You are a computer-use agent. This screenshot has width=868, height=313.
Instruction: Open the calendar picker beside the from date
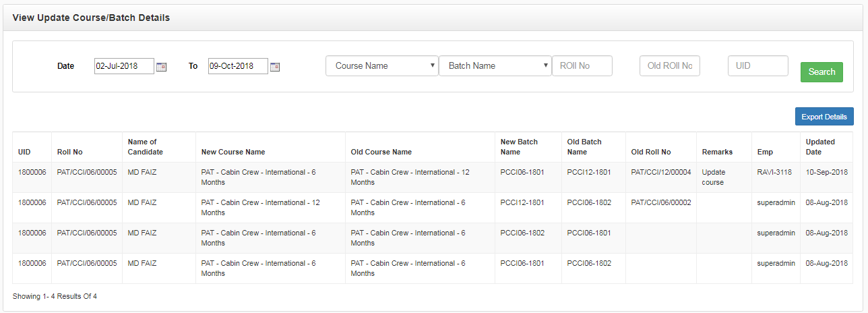161,67
